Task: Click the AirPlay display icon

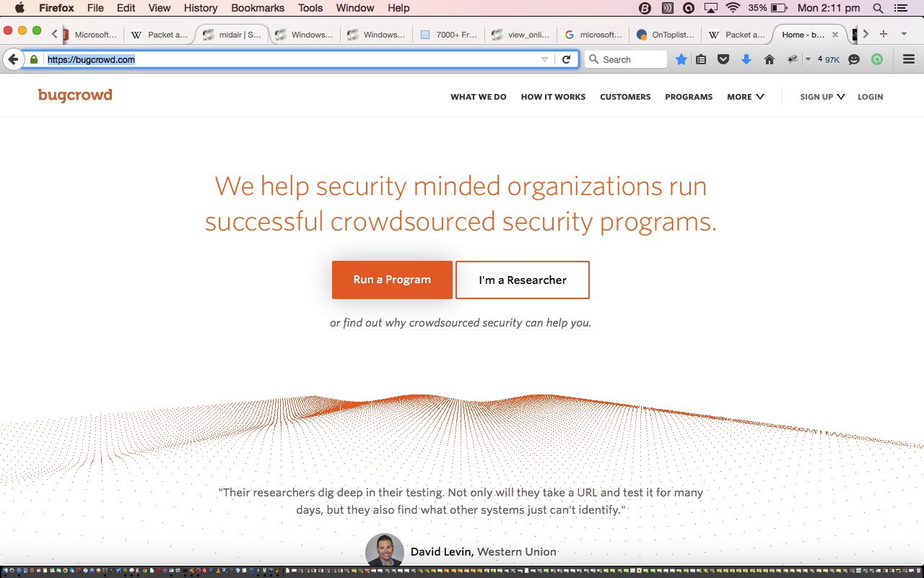Action: click(711, 8)
